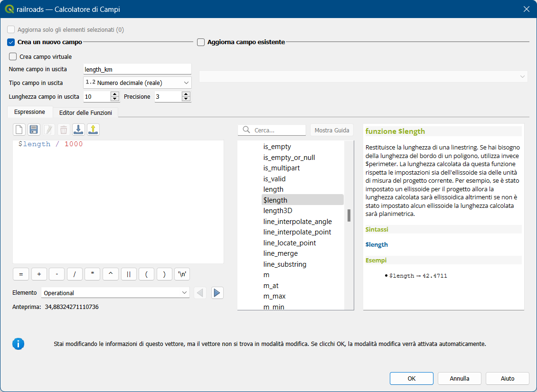The height and width of the screenshot is (392, 537).
Task: Open the existing field dropdown on the right
Action: click(363, 77)
